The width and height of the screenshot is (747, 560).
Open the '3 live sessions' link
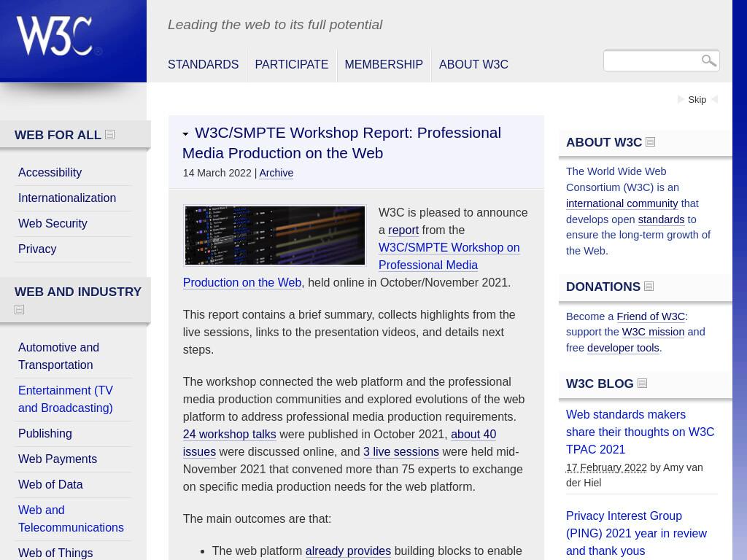401,452
